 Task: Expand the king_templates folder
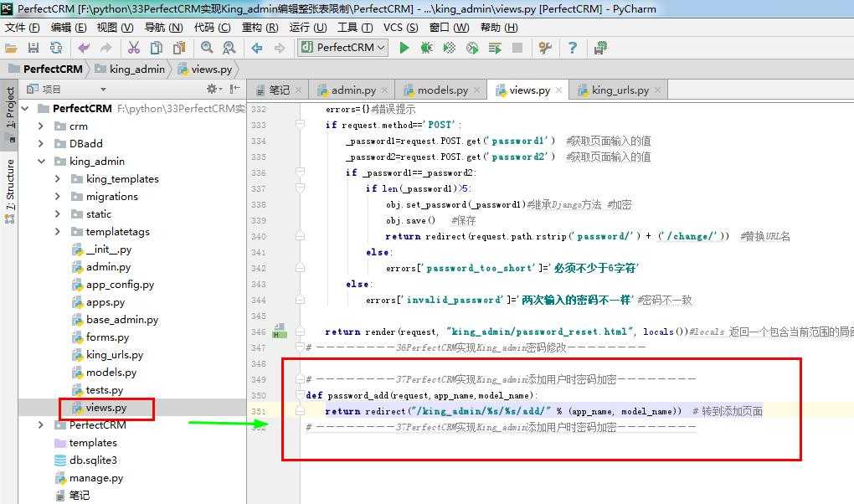(x=57, y=178)
